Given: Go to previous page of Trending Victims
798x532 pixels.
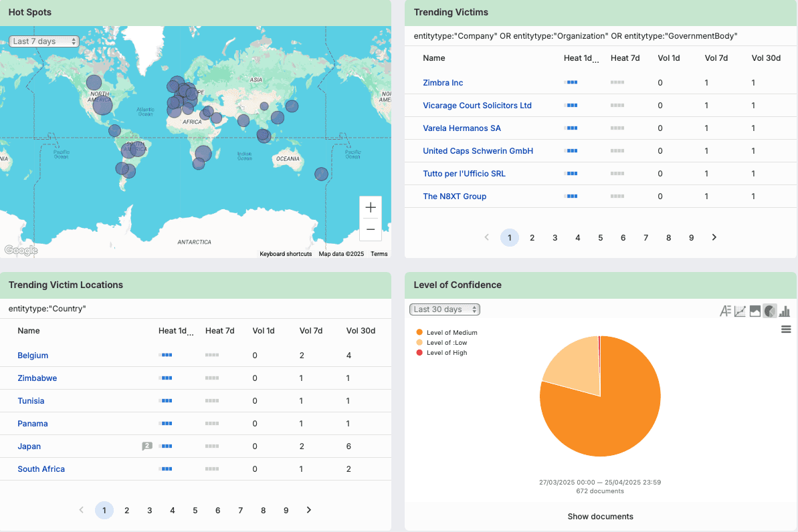Looking at the screenshot, I should (486, 237).
